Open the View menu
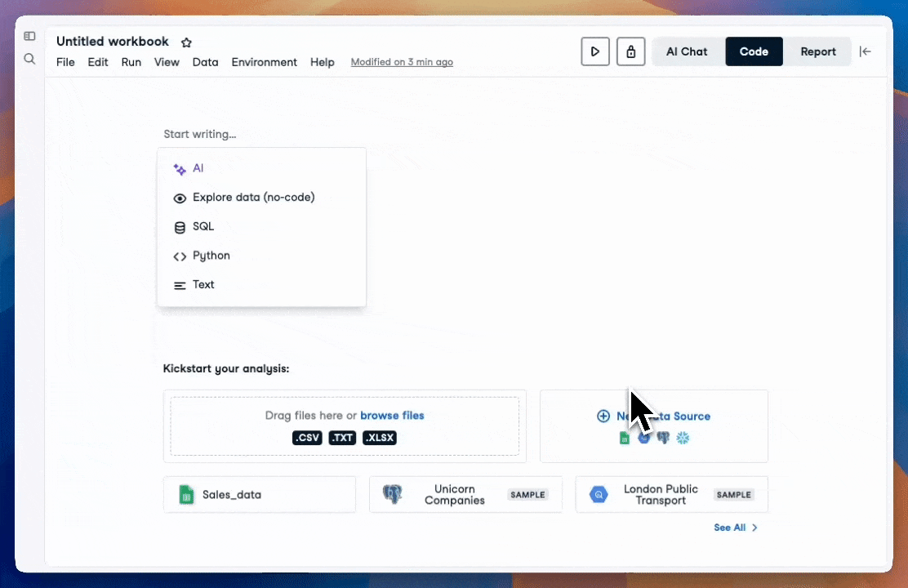The height and width of the screenshot is (588, 908). click(x=167, y=62)
